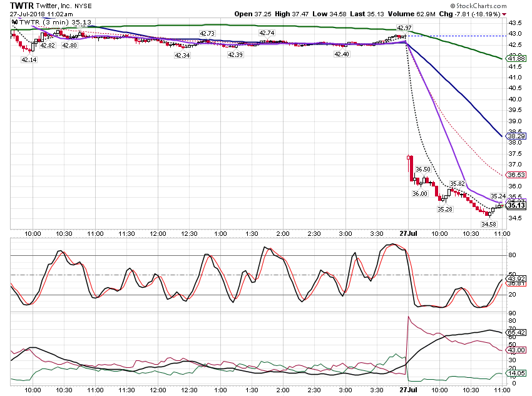Image resolution: width=532 pixels, height=396 pixels.
Task: Select the red 36.53 moving-average tag
Action: pos(516,175)
